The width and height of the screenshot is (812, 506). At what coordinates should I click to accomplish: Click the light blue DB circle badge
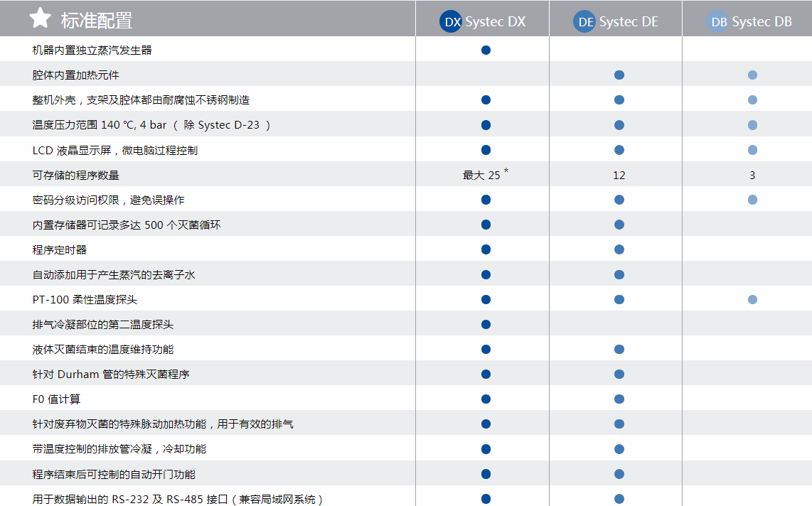coord(718,22)
